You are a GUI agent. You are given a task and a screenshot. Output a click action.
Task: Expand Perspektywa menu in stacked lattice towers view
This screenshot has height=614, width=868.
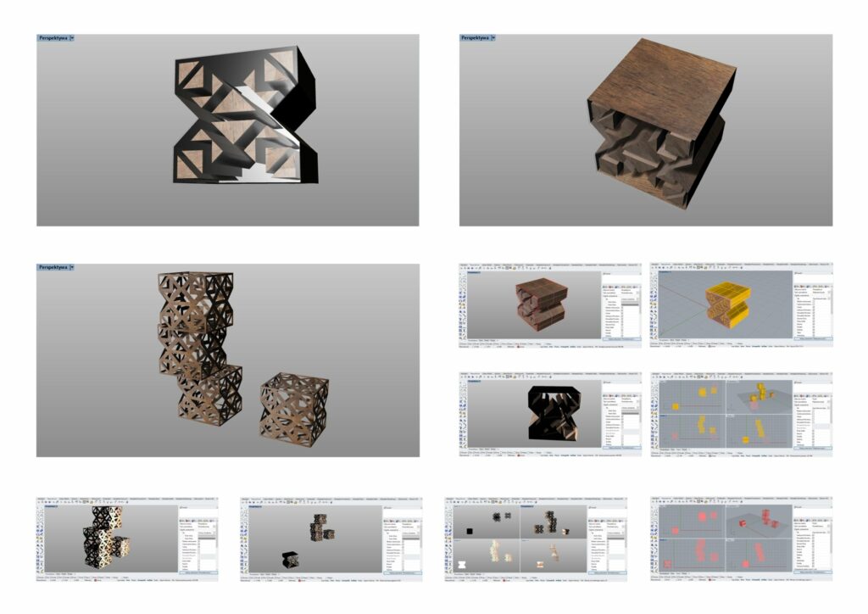tap(71, 267)
